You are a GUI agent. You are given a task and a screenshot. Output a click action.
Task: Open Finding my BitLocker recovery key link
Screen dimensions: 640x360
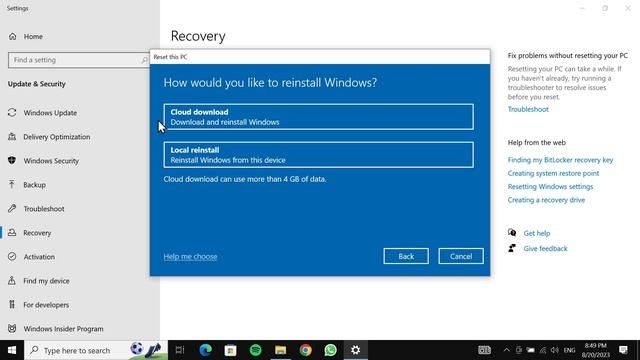[x=560, y=160]
